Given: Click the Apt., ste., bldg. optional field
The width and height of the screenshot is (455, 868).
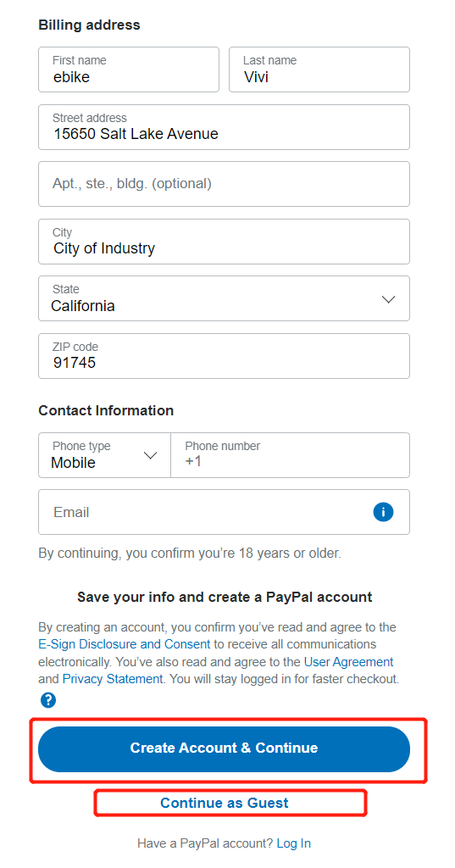Looking at the screenshot, I should pyautogui.click(x=225, y=184).
